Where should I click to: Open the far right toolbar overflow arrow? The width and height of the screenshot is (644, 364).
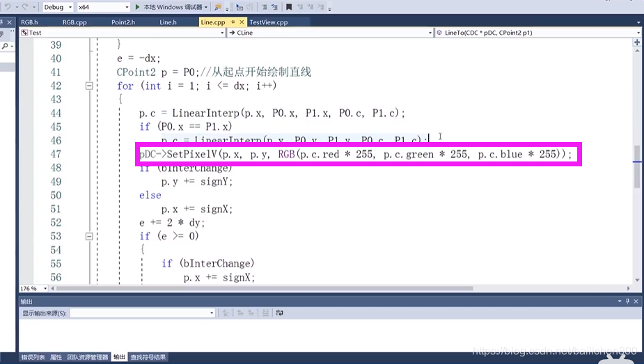coord(330,8)
